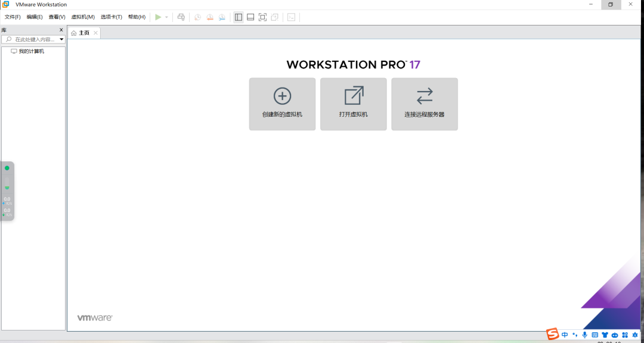Click 创建新的虚拟机 button
Screen dimensions: 644x343
[x=282, y=104]
